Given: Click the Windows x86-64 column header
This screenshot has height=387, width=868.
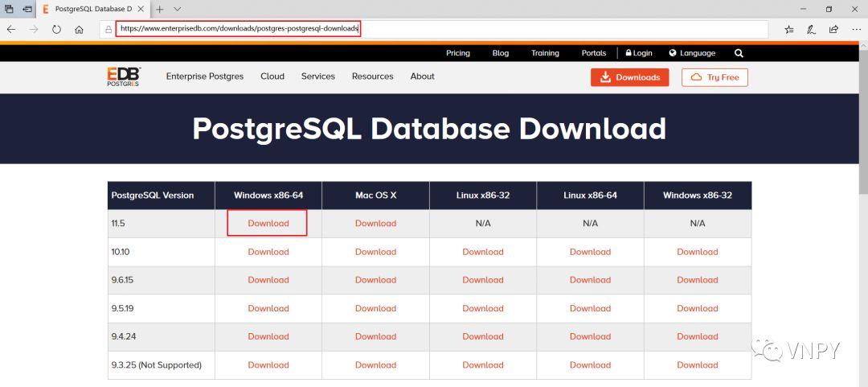Looking at the screenshot, I should pos(268,196).
